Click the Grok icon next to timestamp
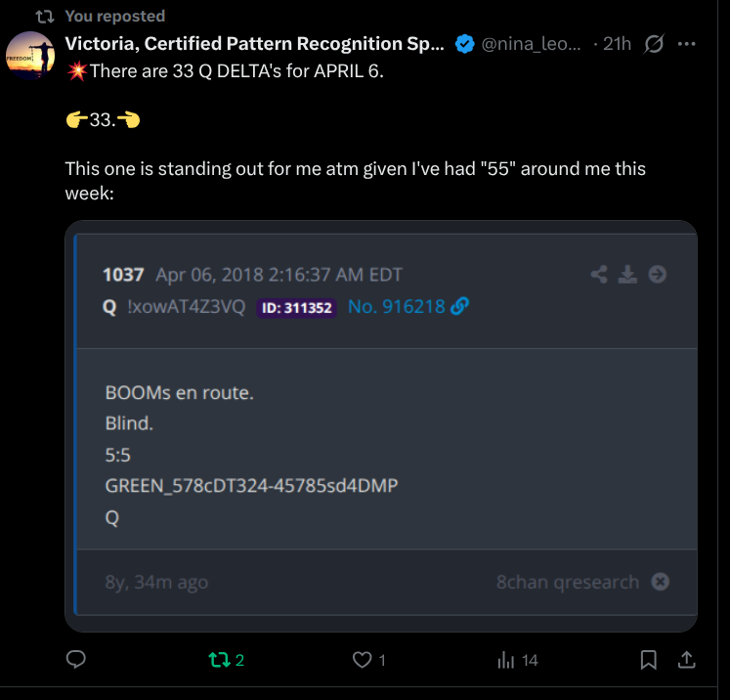This screenshot has width=730, height=700. [x=656, y=44]
